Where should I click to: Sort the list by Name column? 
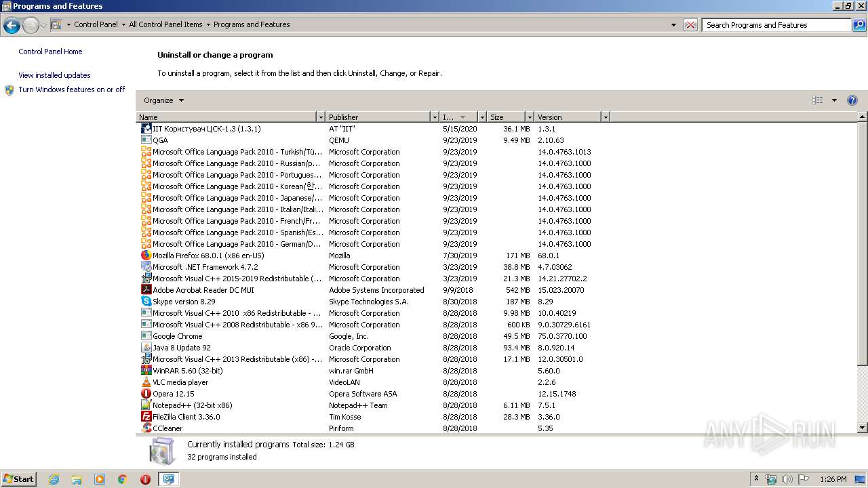pos(227,117)
